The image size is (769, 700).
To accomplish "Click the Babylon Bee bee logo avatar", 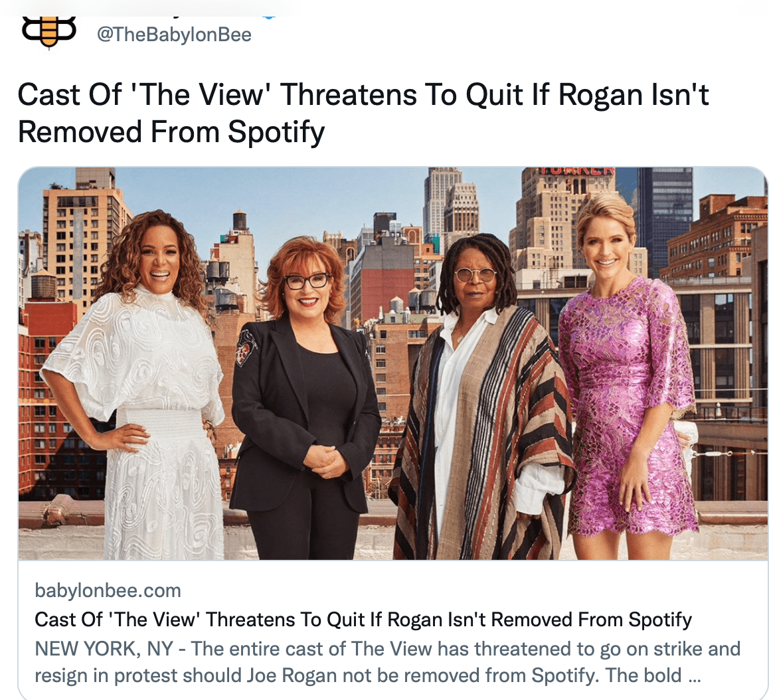I will 48,31.
